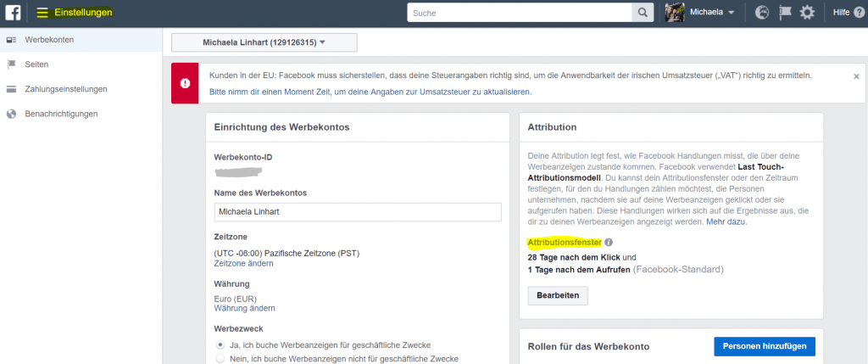Click the Zeitzone ändern link
The width and height of the screenshot is (868, 364).
tap(243, 264)
